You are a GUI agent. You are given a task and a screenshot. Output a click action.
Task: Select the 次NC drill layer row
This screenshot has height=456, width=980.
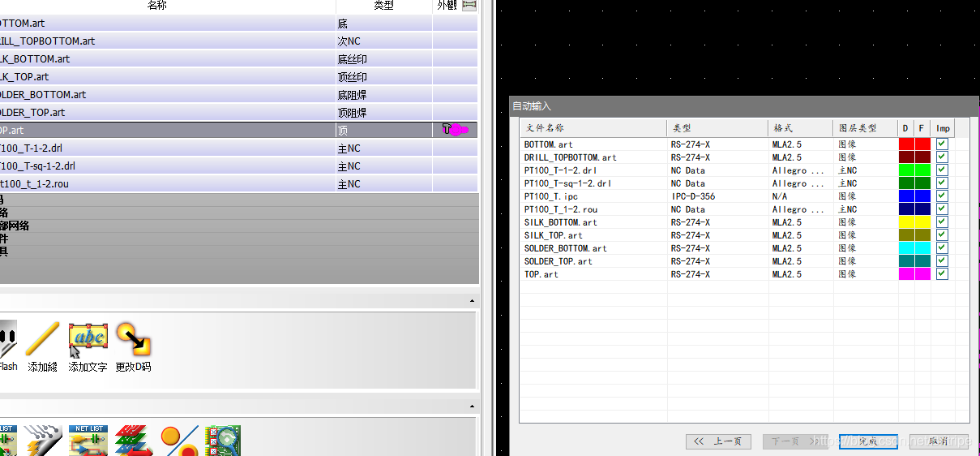pos(238,41)
